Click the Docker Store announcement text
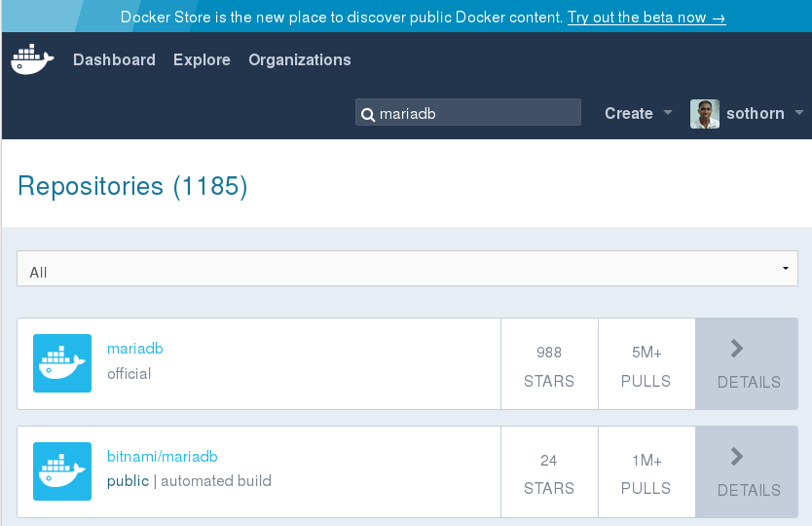 (x=342, y=18)
